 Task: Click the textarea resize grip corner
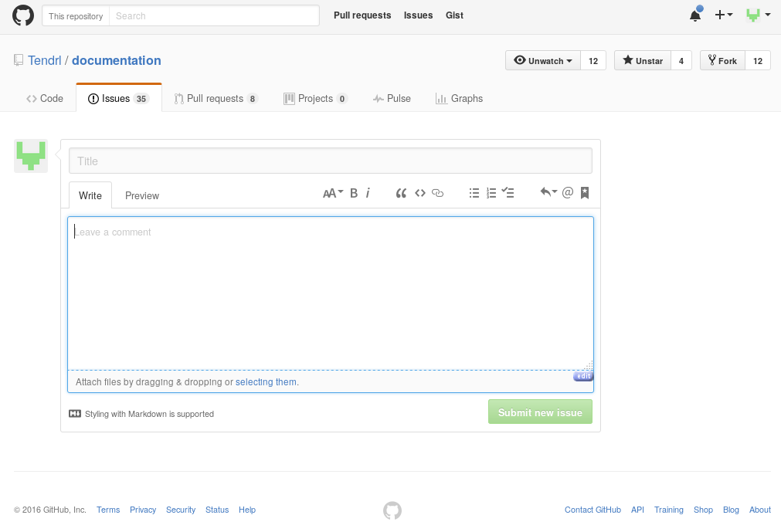(589, 365)
